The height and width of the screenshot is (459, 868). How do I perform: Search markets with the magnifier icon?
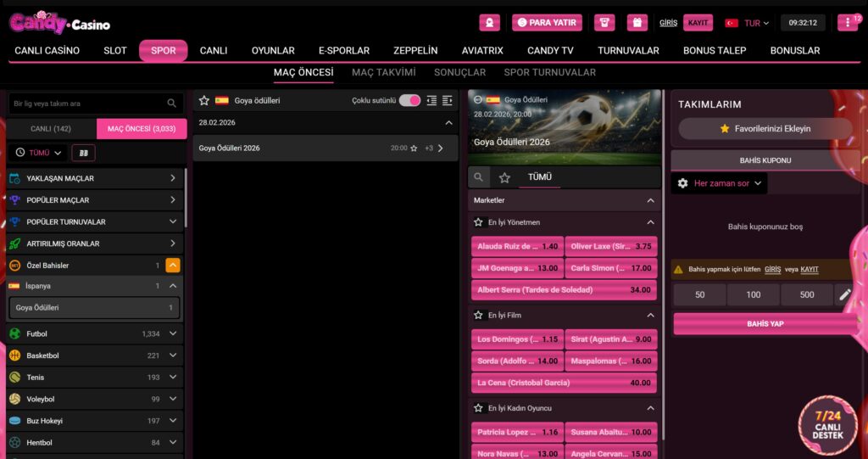pyautogui.click(x=478, y=177)
